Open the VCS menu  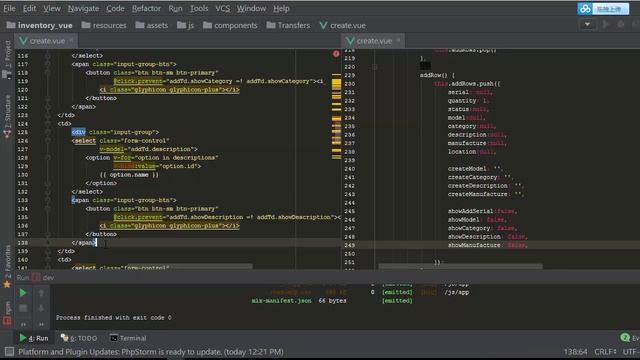222,8
